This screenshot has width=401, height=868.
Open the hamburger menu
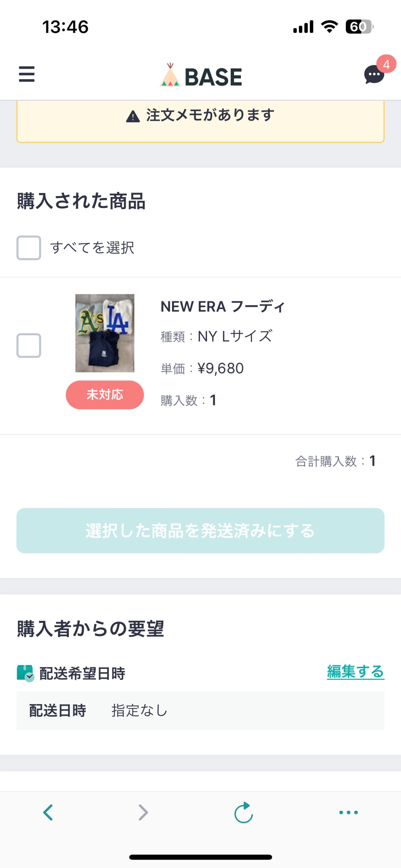(x=27, y=74)
